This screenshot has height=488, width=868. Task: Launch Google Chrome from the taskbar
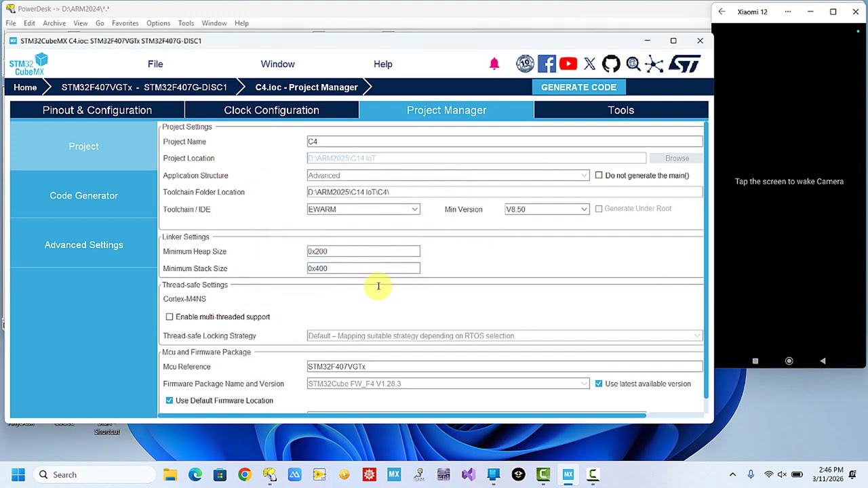(245, 474)
